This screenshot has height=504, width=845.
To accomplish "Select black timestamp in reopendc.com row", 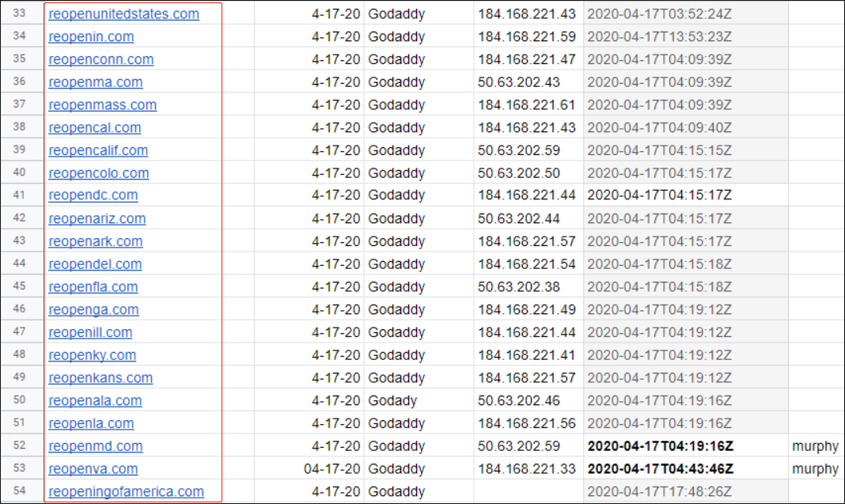I will 685,195.
